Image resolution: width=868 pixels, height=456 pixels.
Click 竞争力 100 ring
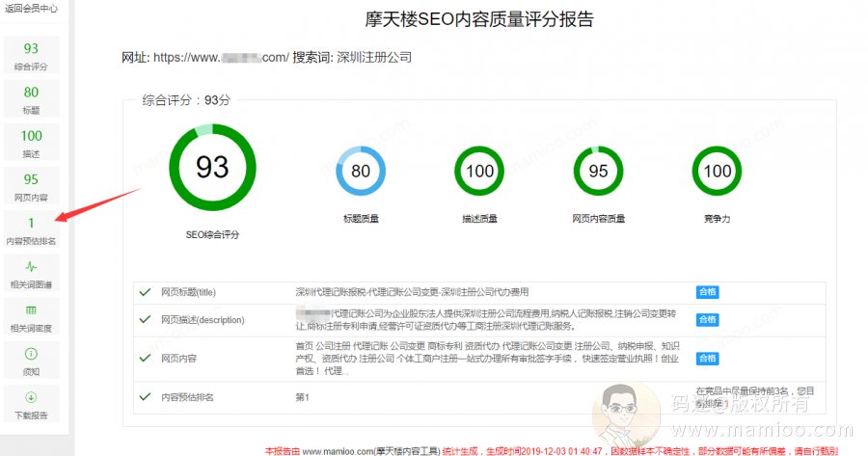click(717, 172)
